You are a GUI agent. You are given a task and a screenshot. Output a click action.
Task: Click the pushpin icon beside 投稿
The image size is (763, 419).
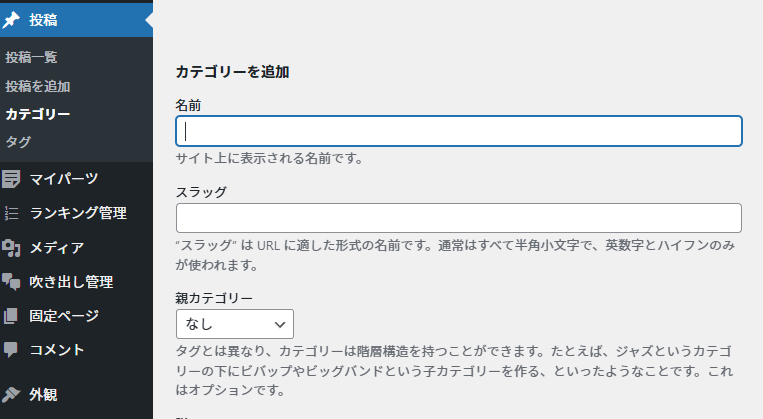(x=12, y=19)
